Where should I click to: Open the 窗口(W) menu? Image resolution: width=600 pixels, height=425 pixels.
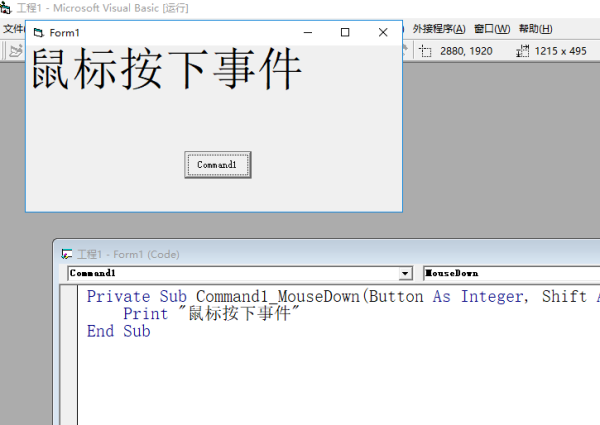point(492,29)
